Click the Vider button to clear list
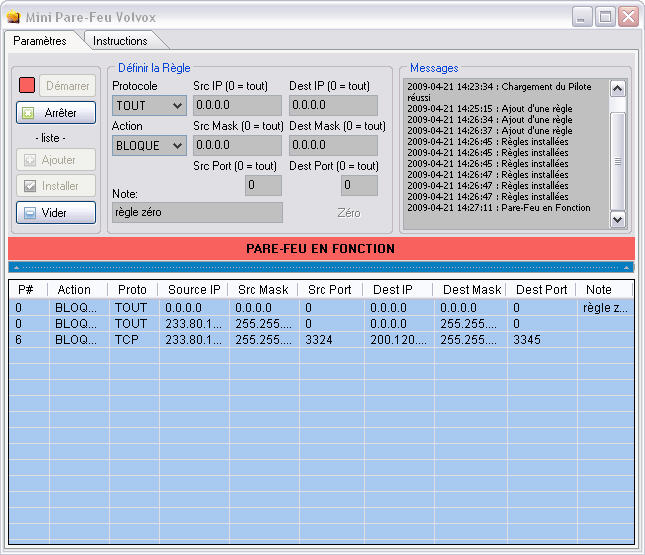Viewport: 645px width, 555px height. tap(56, 213)
